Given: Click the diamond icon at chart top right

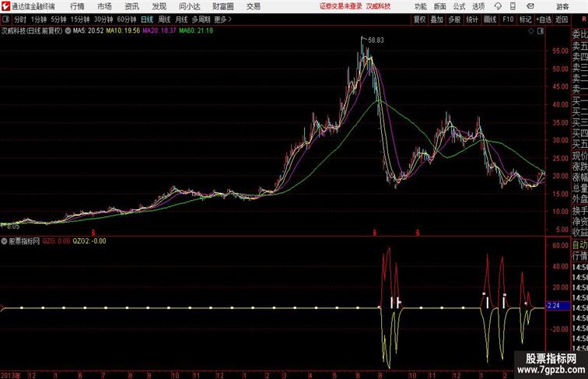Looking at the screenshot, I should pos(531,31).
